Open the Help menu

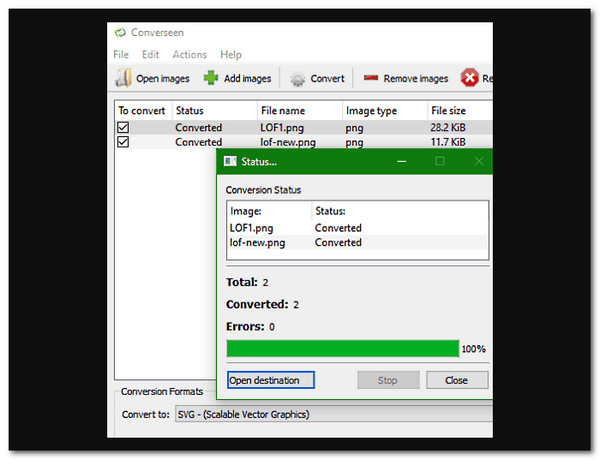coord(231,54)
